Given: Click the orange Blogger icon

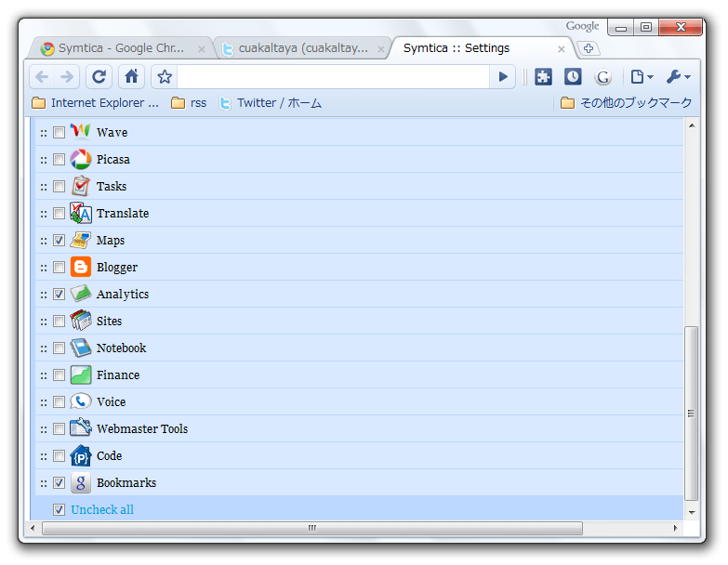Looking at the screenshot, I should coord(80,267).
